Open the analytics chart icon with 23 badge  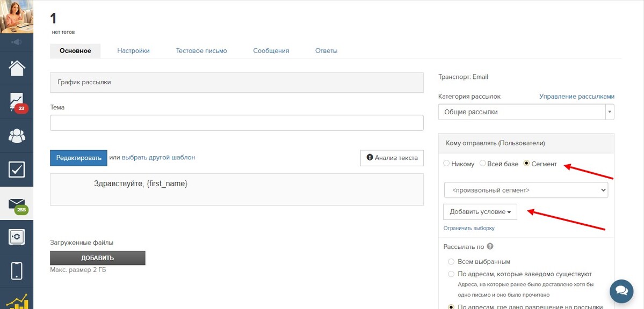coord(17,102)
